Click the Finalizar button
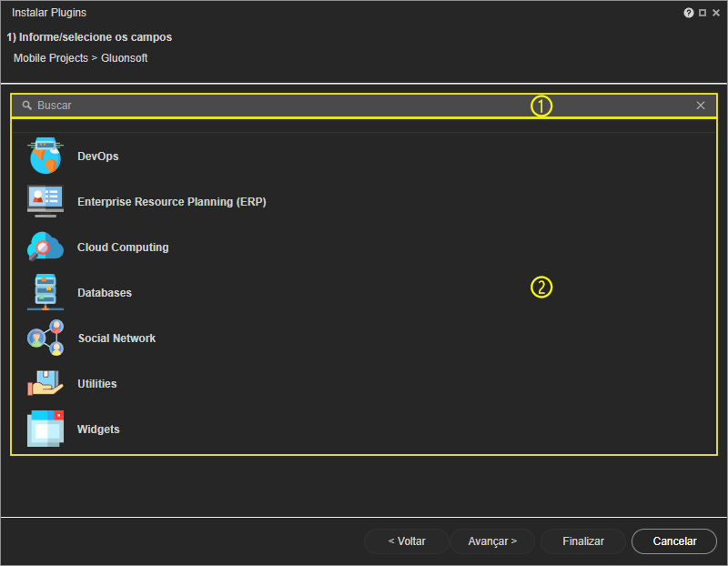 click(583, 541)
